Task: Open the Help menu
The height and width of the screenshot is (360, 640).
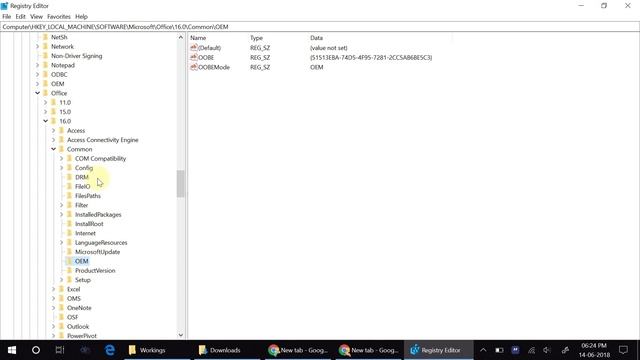Action: pyautogui.click(x=81, y=17)
